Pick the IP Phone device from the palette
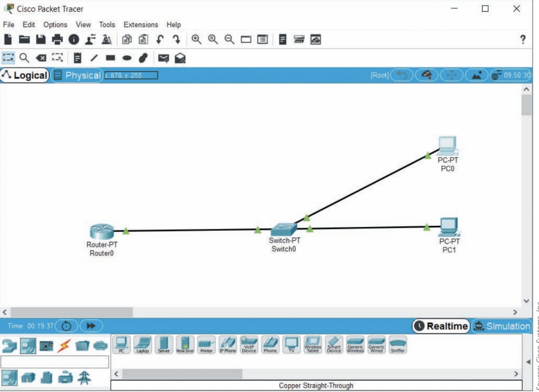The image size is (539, 392). coord(227,345)
